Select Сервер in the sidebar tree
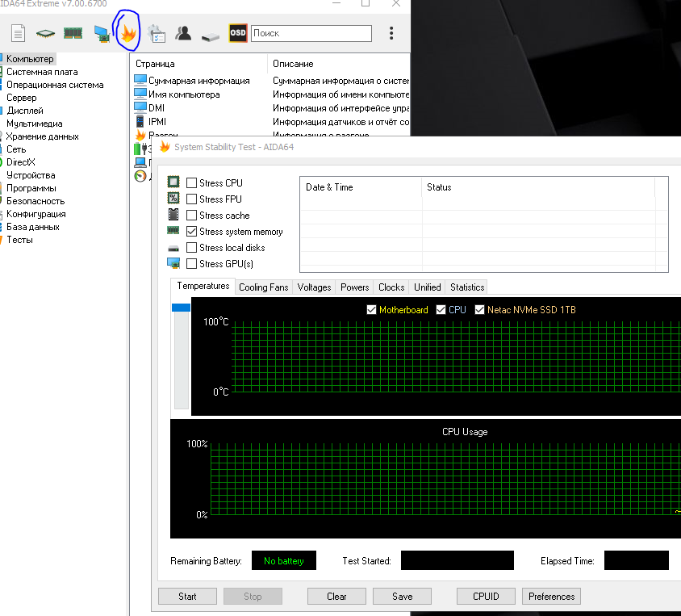681x616 pixels. tap(21, 98)
